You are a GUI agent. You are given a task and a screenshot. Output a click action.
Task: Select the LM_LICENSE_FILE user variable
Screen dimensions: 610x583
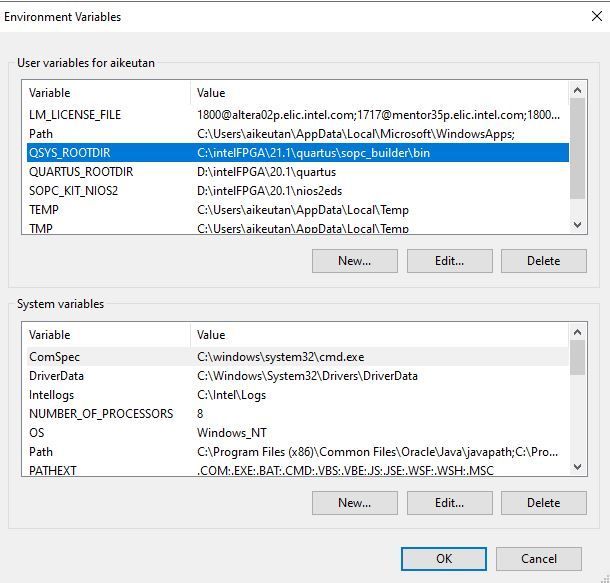click(x=75, y=115)
